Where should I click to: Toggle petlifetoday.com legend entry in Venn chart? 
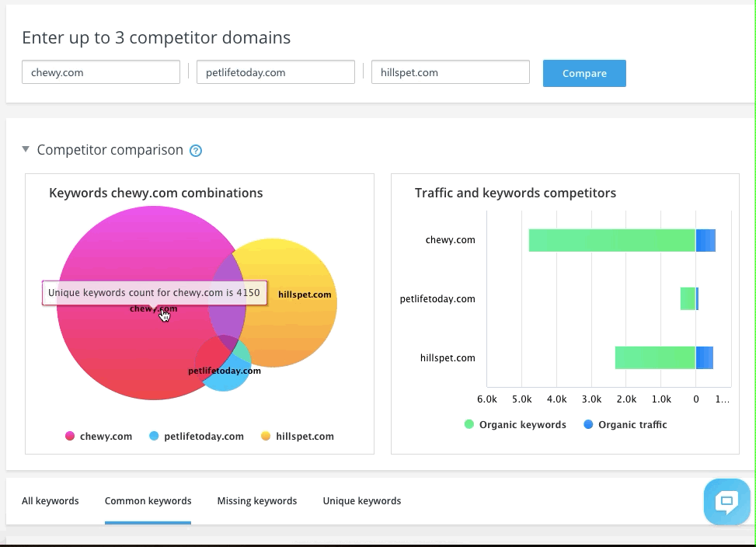[197, 436]
